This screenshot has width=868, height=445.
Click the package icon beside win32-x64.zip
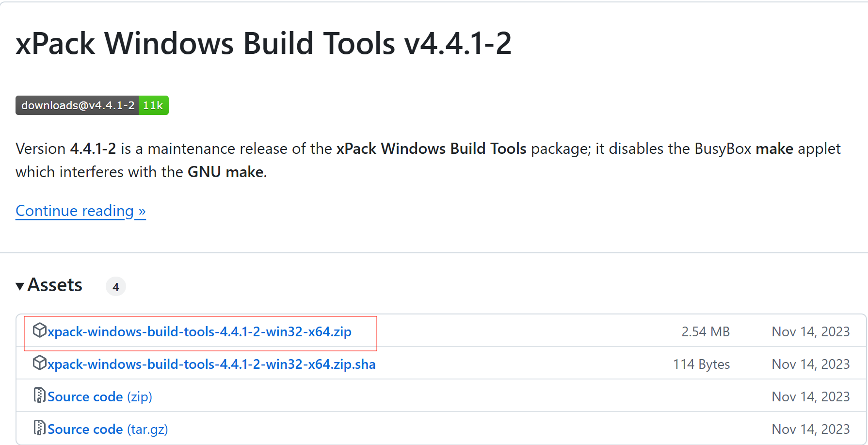point(39,330)
